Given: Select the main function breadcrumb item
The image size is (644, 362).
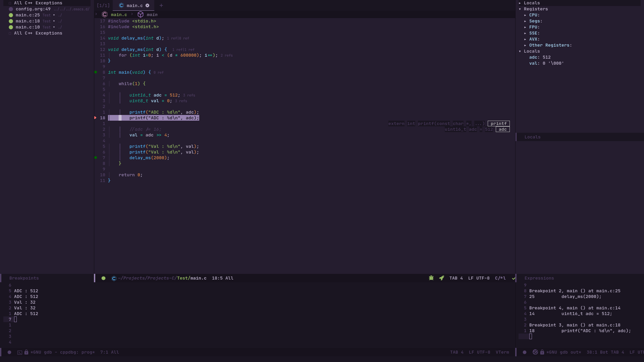Looking at the screenshot, I should 152,15.
